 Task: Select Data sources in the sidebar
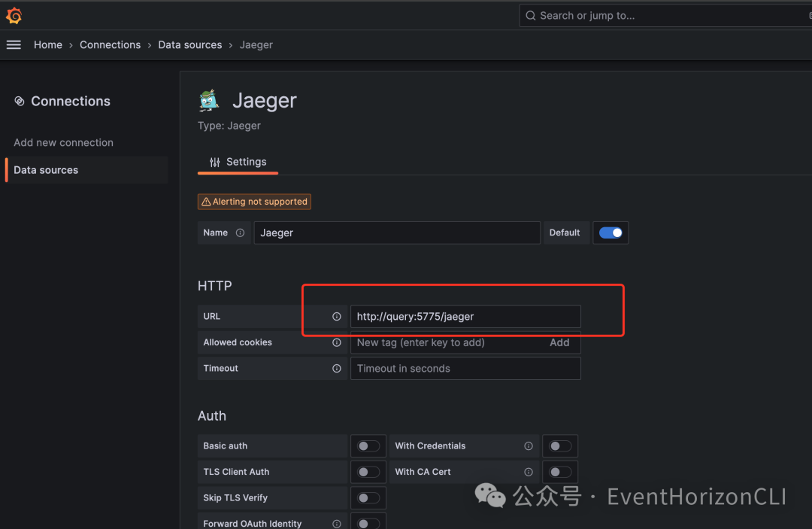pyautogui.click(x=87, y=170)
